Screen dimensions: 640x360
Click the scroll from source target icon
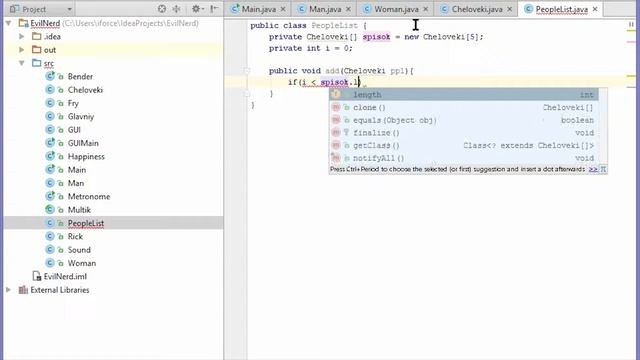point(162,9)
